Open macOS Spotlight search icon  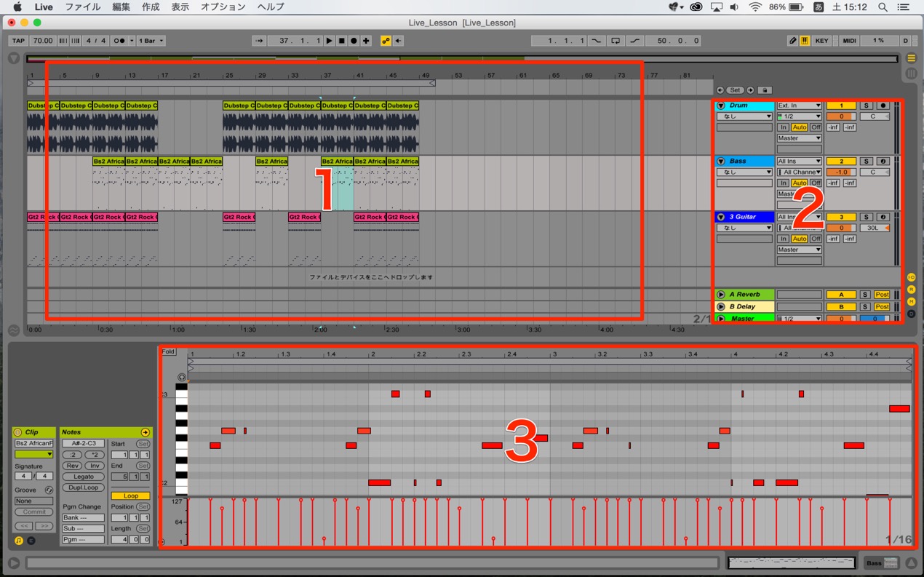pyautogui.click(x=883, y=7)
